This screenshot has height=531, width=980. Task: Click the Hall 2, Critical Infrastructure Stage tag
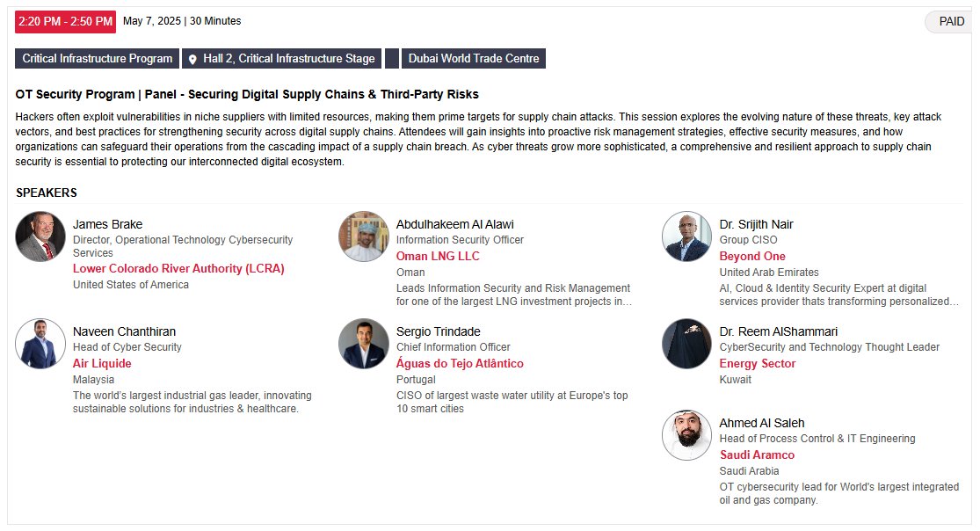coord(282,58)
